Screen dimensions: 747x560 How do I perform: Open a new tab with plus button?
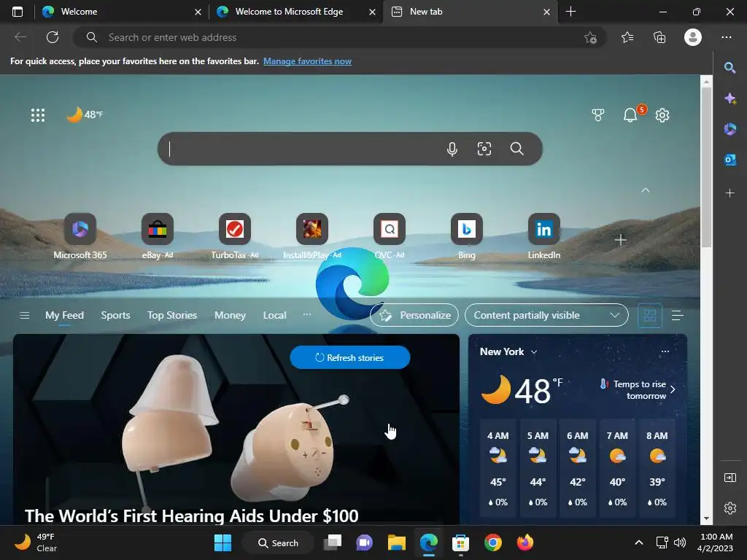click(570, 12)
